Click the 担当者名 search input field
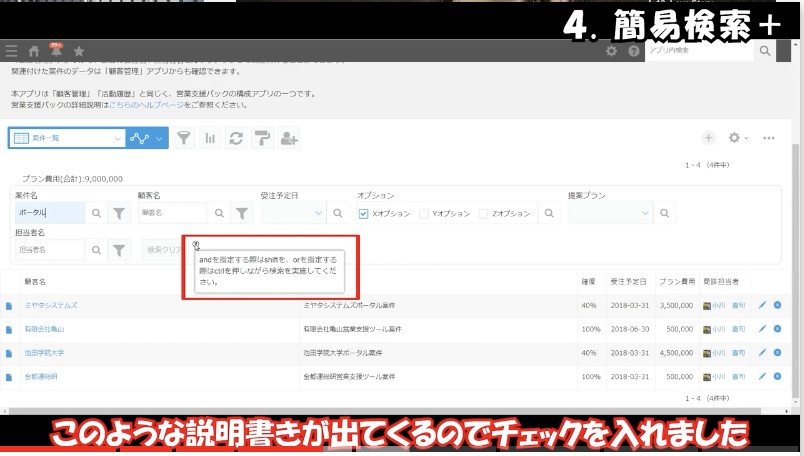Image resolution: width=804 pixels, height=456 pixels. tap(49, 250)
